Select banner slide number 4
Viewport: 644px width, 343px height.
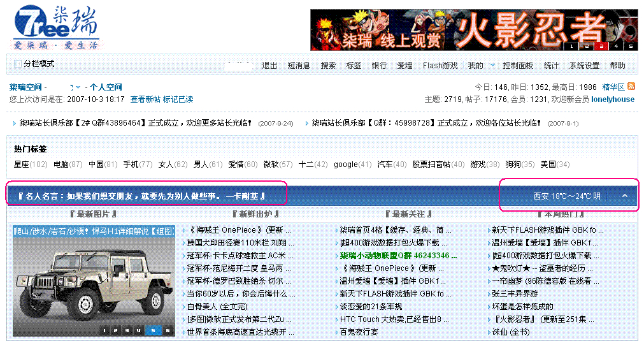pos(616,47)
